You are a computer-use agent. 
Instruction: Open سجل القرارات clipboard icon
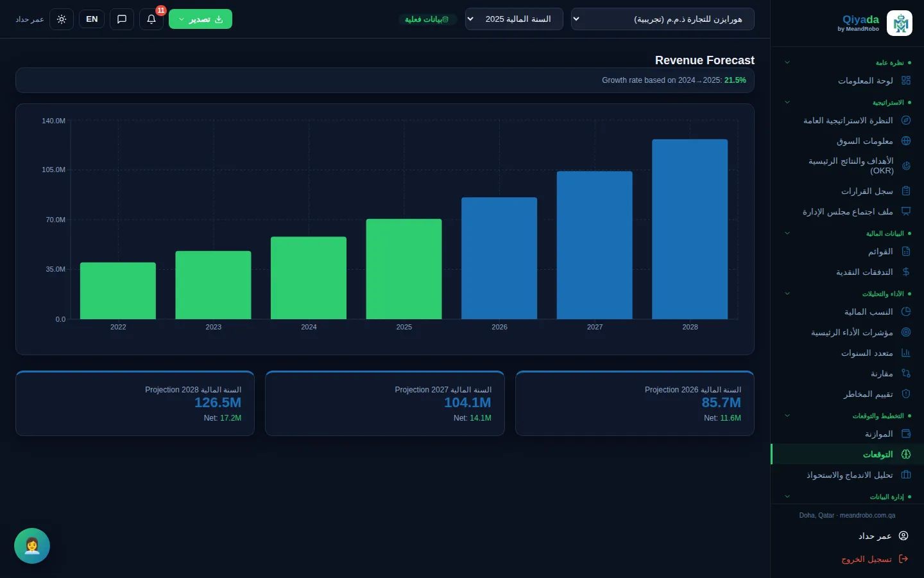pos(906,191)
